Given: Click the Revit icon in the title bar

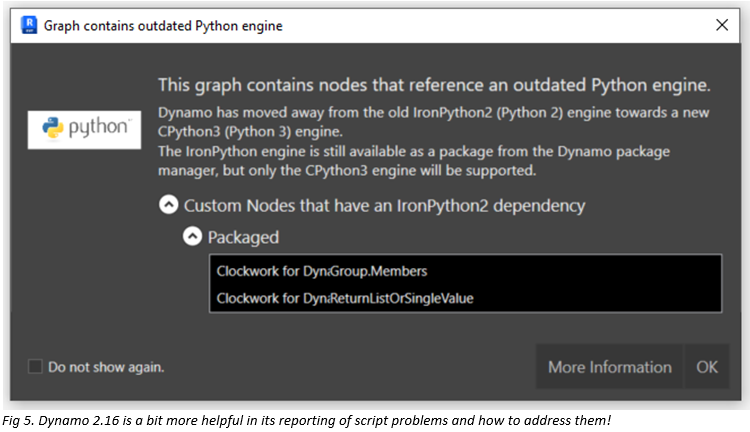Looking at the screenshot, I should click(29, 25).
